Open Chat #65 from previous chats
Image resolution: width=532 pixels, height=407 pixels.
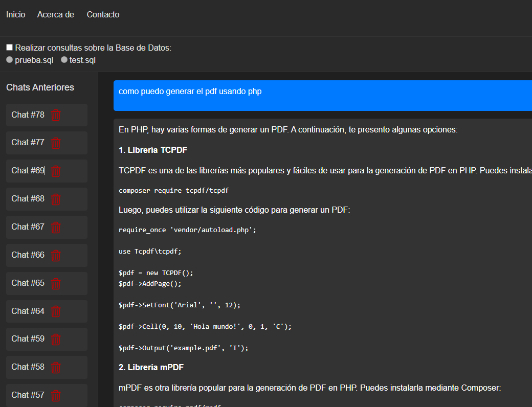28,283
